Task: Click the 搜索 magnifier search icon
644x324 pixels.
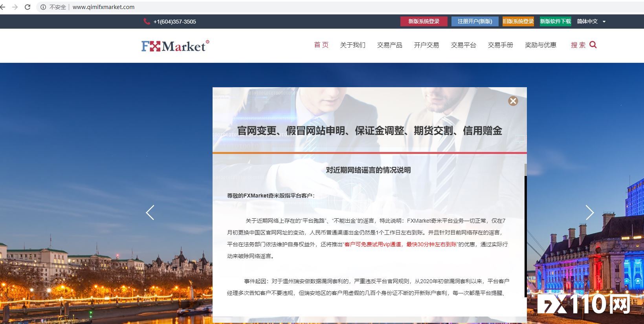Action: coord(593,45)
